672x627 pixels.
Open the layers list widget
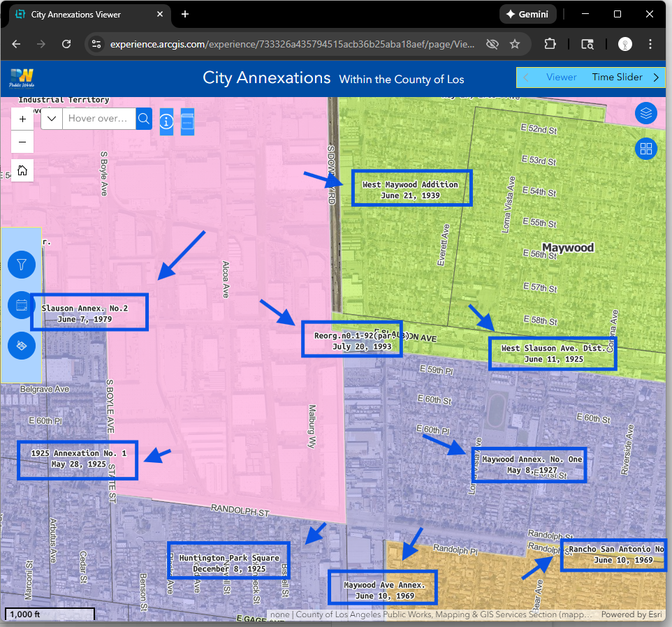[645, 112]
